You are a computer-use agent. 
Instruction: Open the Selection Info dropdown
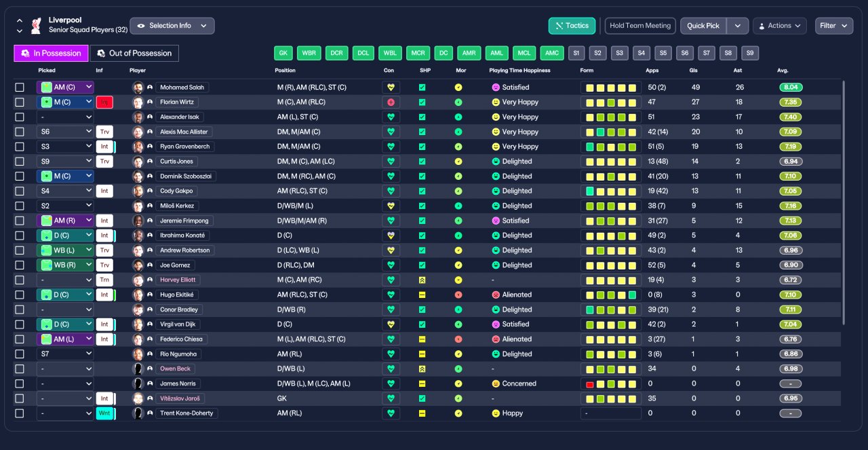pos(172,26)
